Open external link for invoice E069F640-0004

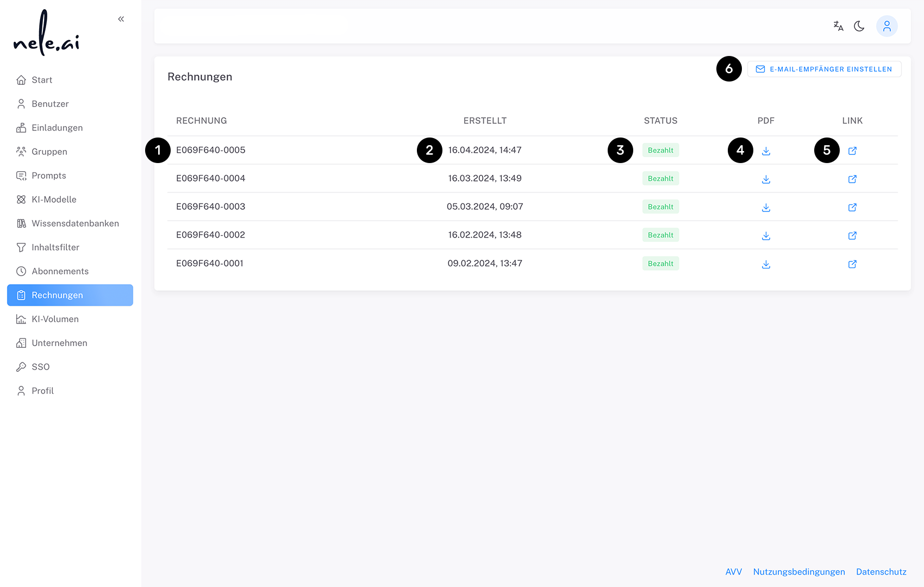click(x=852, y=179)
